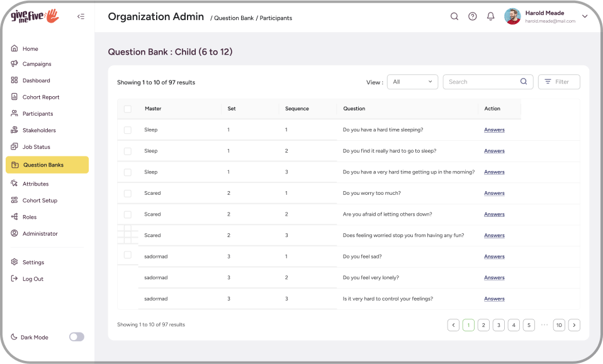Collapse the sidebar with the arrow icon
Viewport: 603px width, 364px height.
pos(81,16)
